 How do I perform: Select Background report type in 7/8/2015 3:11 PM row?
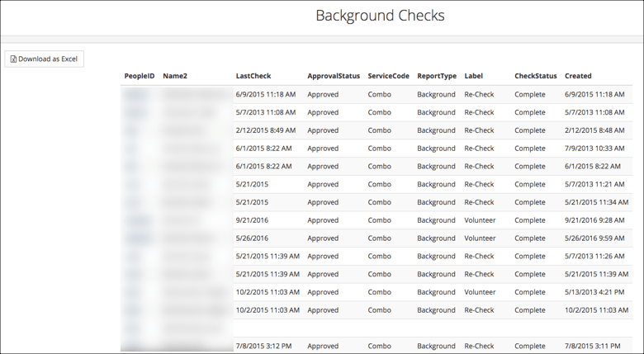coord(436,347)
